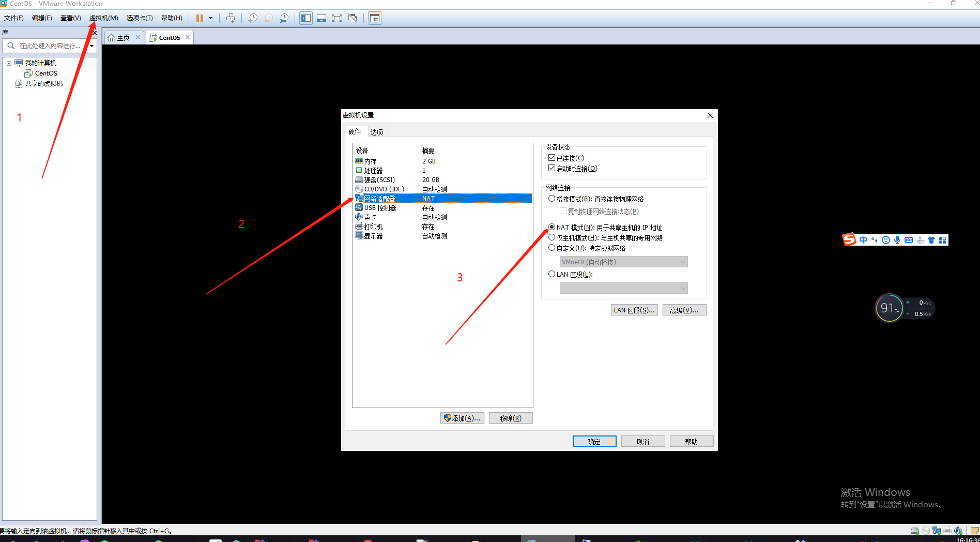Confirm settings with 确定 button

594,441
